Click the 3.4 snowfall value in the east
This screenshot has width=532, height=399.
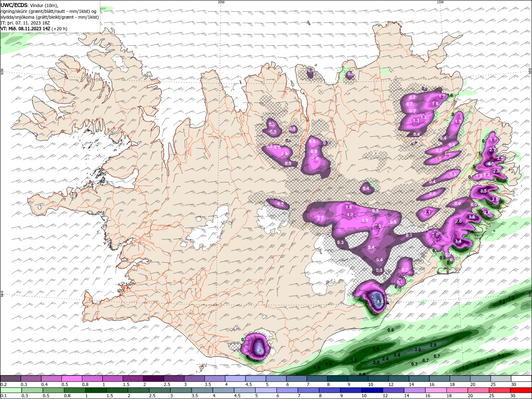pos(458,241)
